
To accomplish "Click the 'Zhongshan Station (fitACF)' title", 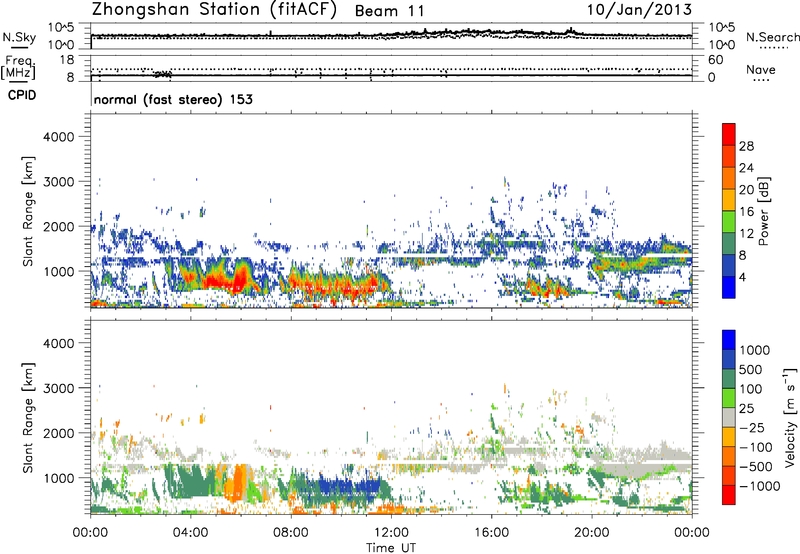I will 214,10.
